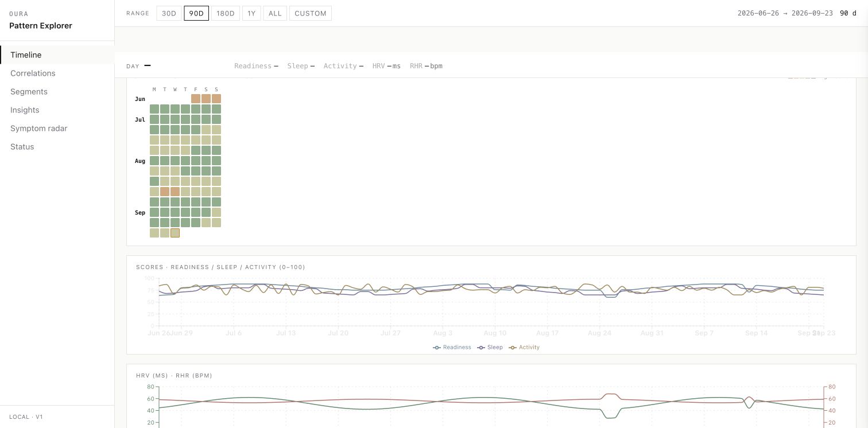Select the 90D range button
The width and height of the screenshot is (868, 428).
coord(196,13)
